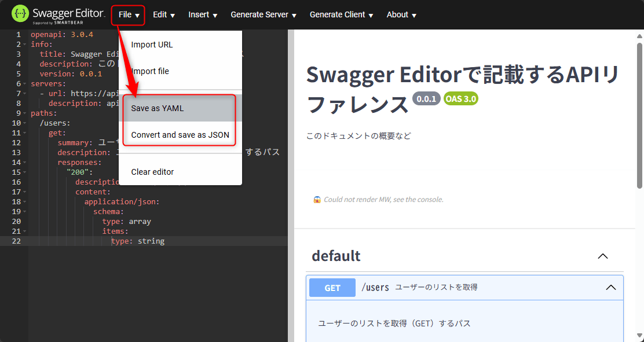Viewport: 644px width, 342px height.
Task: Click the Swagger Editor logo icon
Action: point(19,14)
